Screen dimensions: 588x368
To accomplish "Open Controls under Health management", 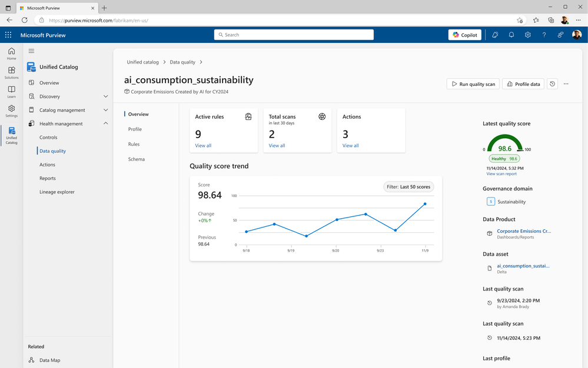I will coord(48,138).
